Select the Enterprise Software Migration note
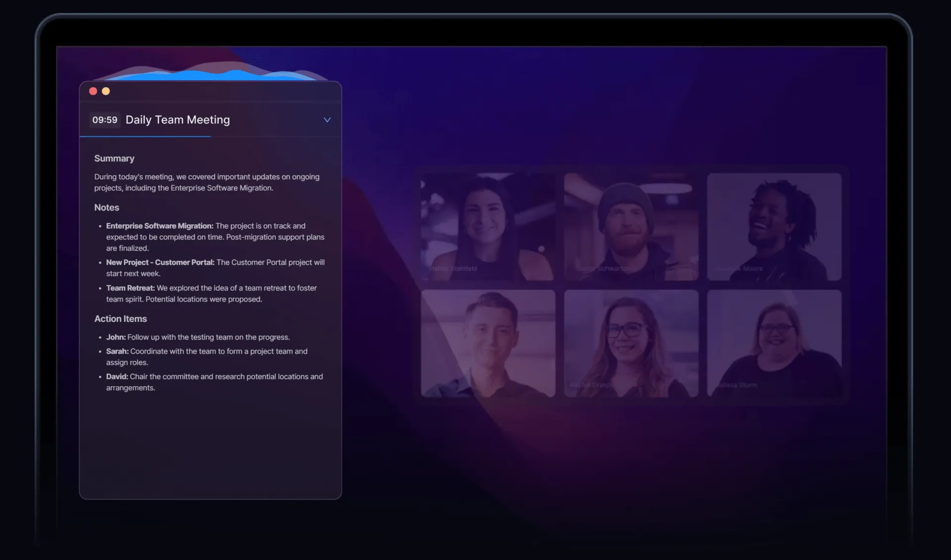Viewport: 951px width, 560px height. coord(215,237)
